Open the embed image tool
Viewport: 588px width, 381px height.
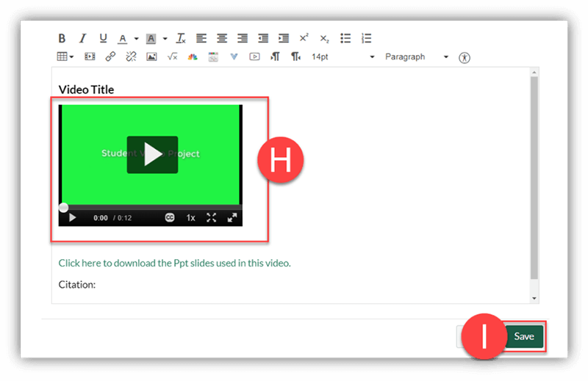[151, 57]
